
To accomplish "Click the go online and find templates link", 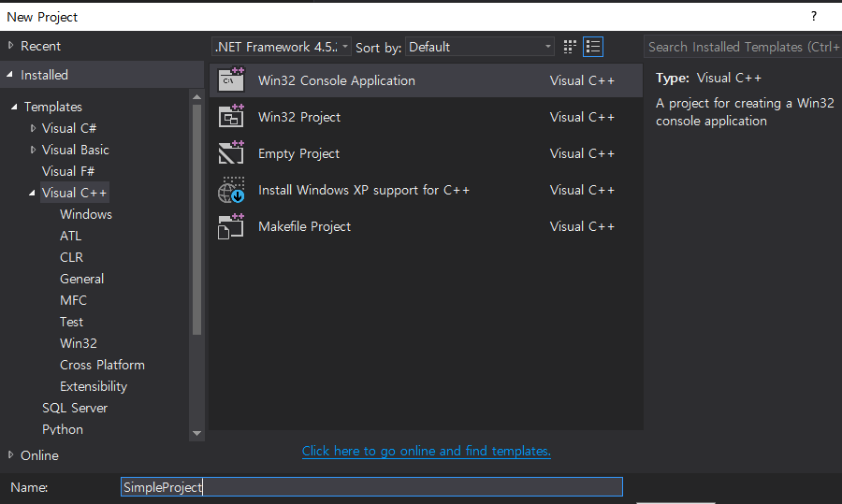I will coord(427,451).
